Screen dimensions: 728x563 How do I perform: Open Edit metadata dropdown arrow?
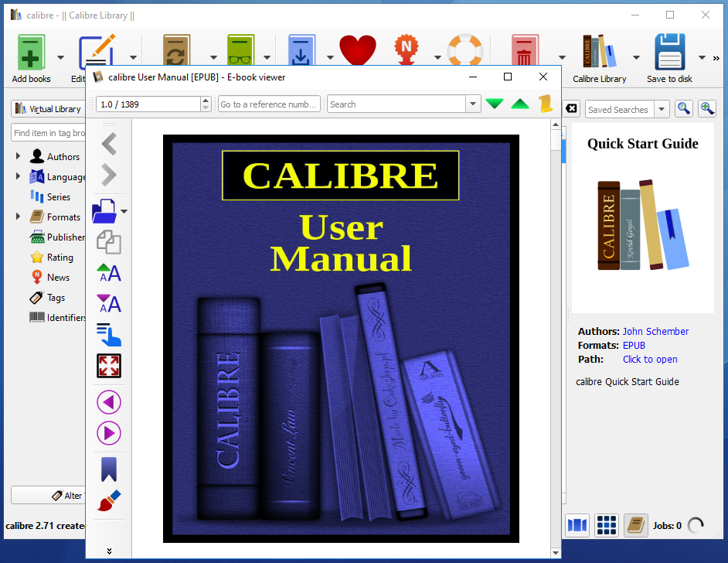click(x=133, y=57)
